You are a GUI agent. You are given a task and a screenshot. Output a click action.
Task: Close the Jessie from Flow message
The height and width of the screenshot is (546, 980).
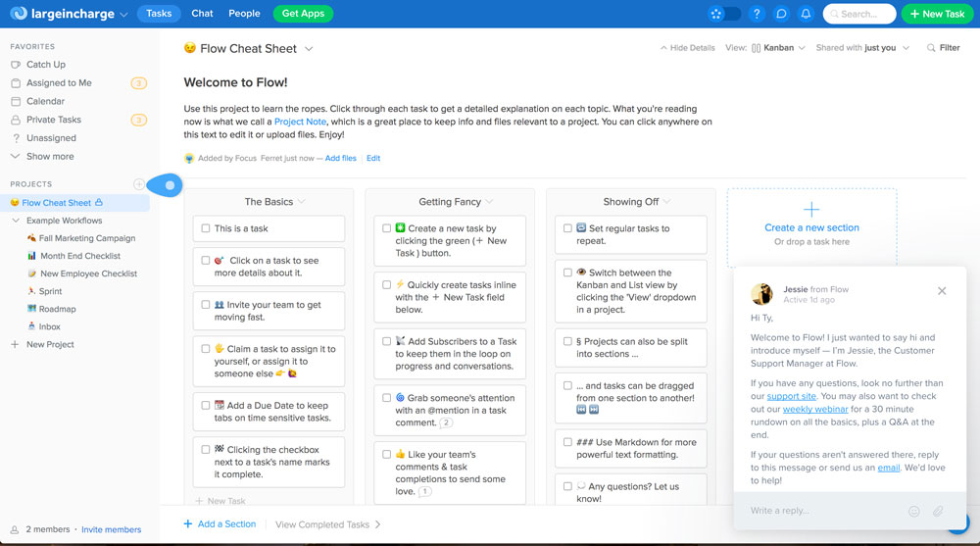[942, 291]
